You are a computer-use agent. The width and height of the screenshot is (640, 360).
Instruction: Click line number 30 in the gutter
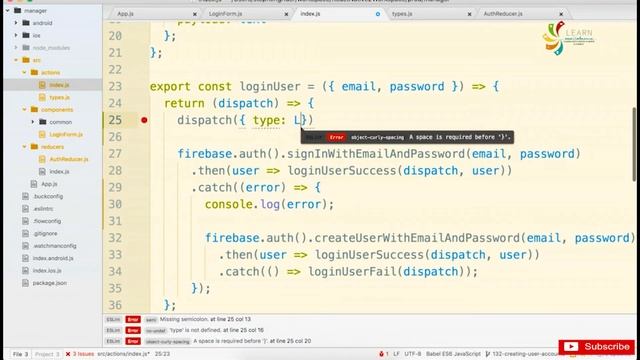(x=115, y=204)
